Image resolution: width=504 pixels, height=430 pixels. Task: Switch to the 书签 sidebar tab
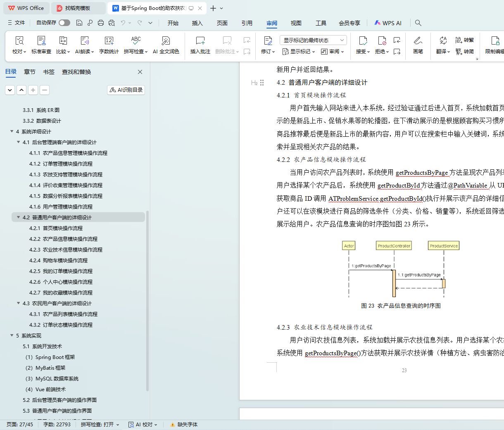(49, 72)
